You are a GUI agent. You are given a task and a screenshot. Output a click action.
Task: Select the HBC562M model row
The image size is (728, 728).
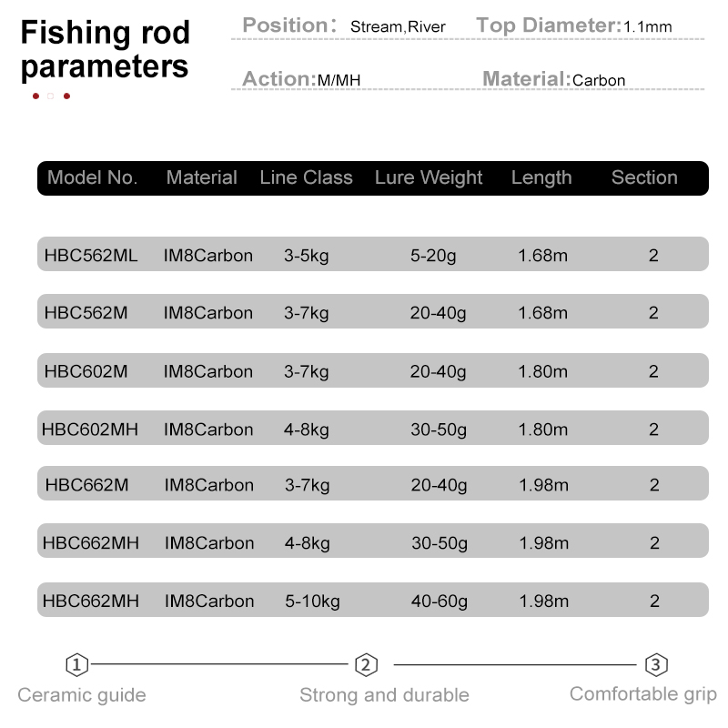point(373,311)
